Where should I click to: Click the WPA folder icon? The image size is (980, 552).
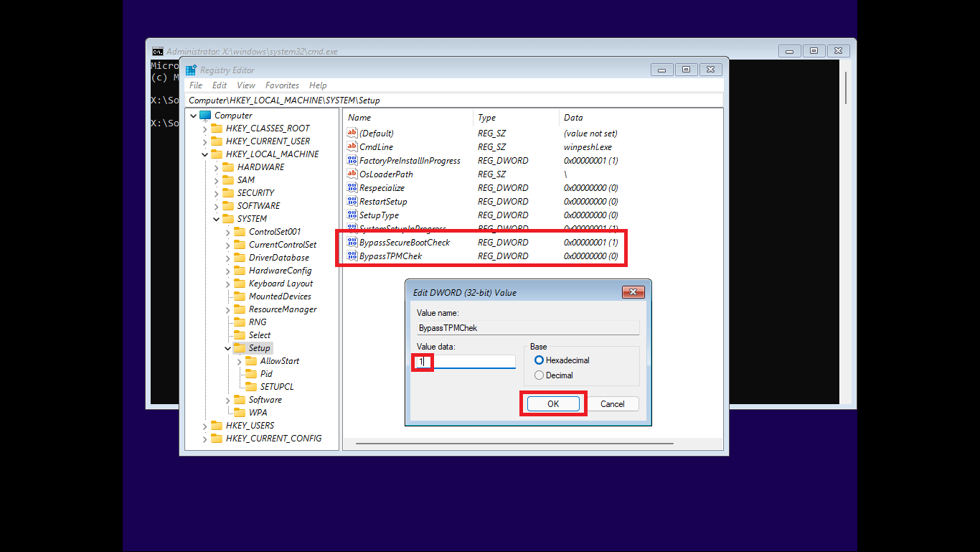point(240,412)
